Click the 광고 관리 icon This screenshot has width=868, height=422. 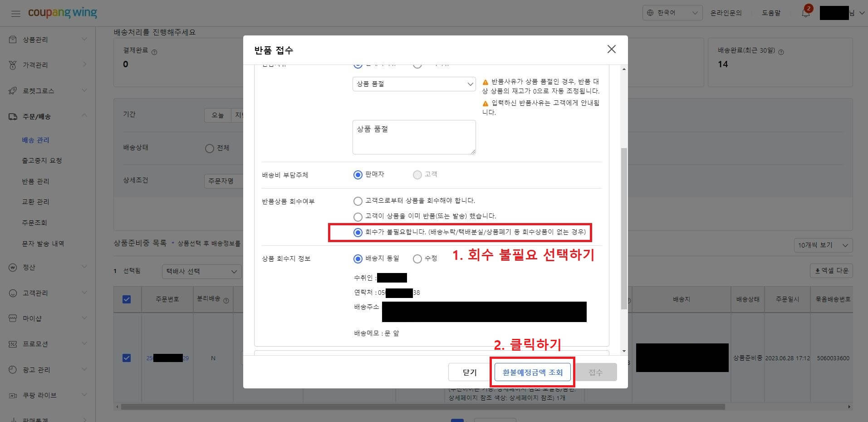click(x=13, y=370)
